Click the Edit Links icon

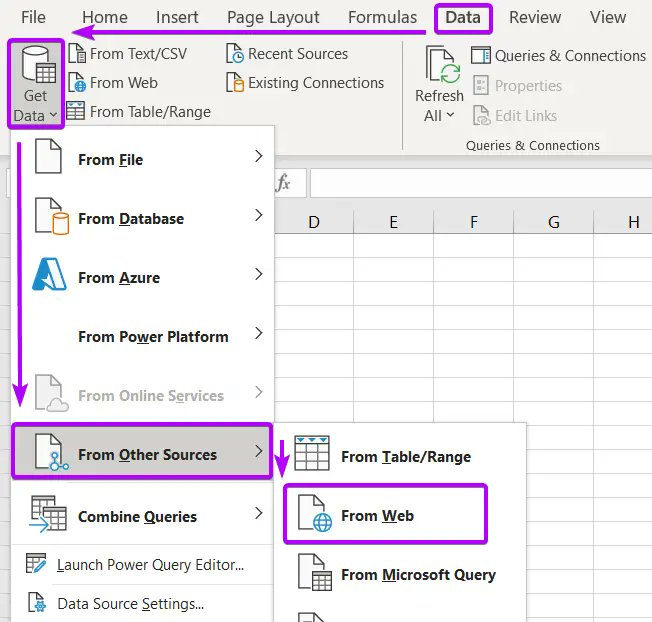click(482, 115)
